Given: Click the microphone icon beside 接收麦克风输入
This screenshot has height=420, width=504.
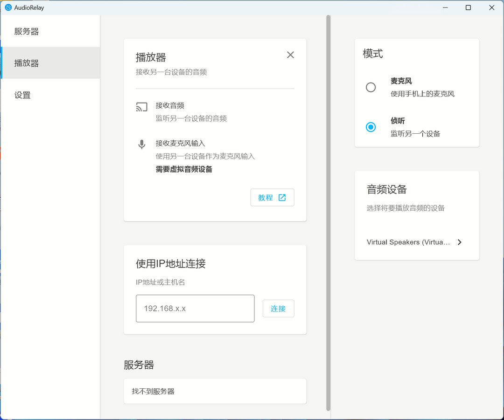Looking at the screenshot, I should [x=141, y=144].
